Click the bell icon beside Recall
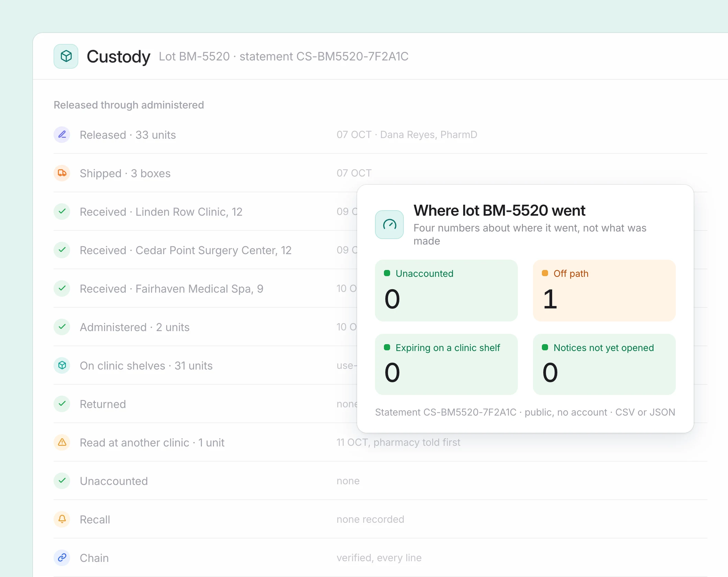The width and height of the screenshot is (728, 577). tap(62, 519)
